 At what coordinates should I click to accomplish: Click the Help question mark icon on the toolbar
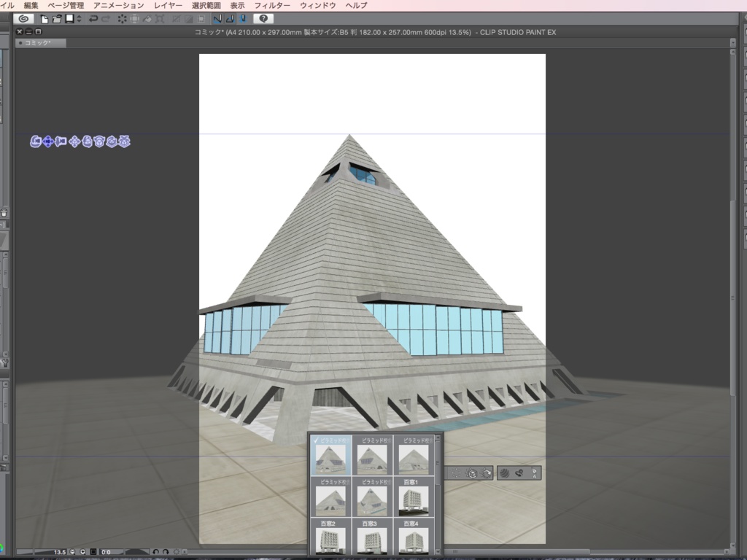(x=263, y=19)
